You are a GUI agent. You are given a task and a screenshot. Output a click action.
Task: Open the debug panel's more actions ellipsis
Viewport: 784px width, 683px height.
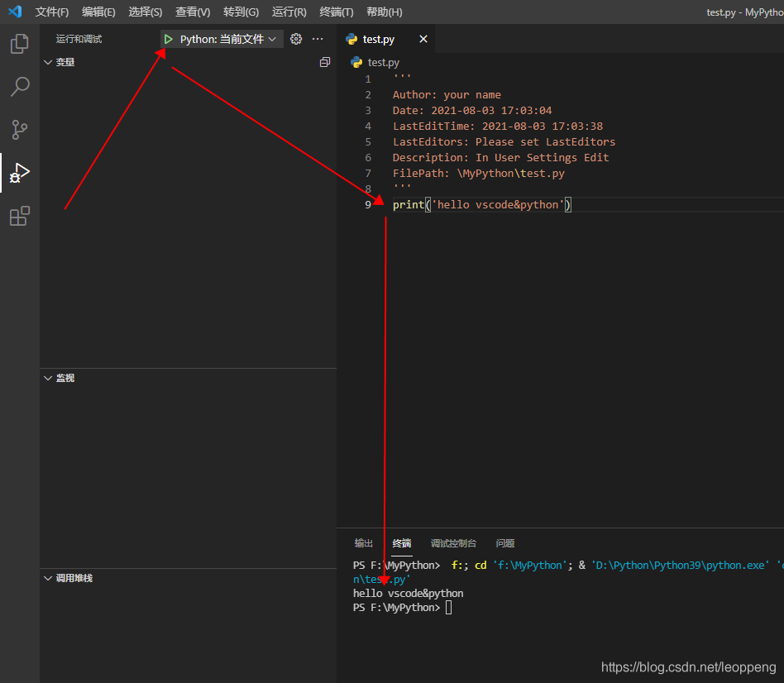tap(318, 39)
